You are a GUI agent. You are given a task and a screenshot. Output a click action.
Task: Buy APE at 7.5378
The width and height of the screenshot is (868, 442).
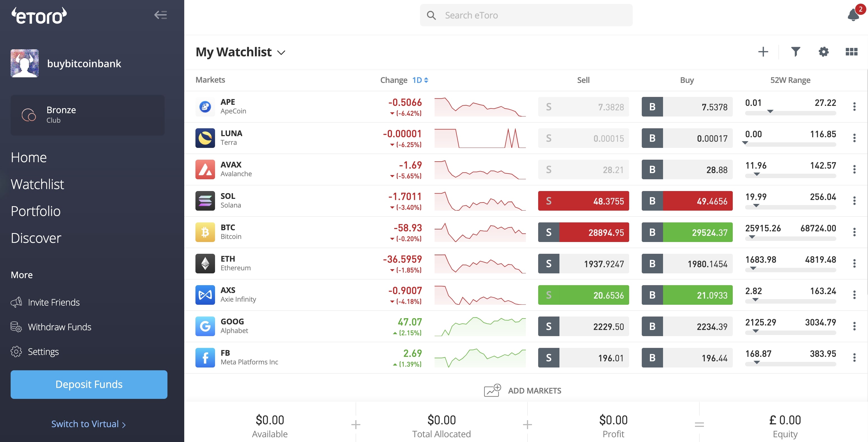tap(687, 107)
